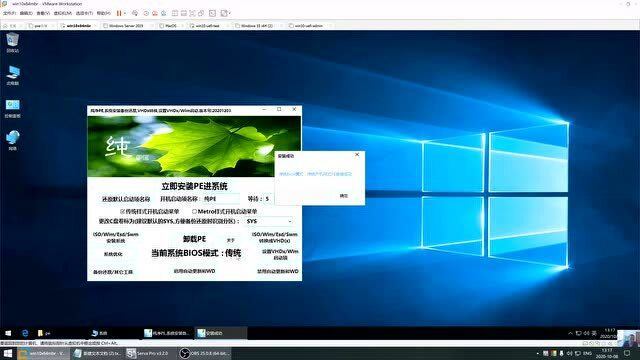
Task: Click 启用自动更新WD button
Action: 194,271
